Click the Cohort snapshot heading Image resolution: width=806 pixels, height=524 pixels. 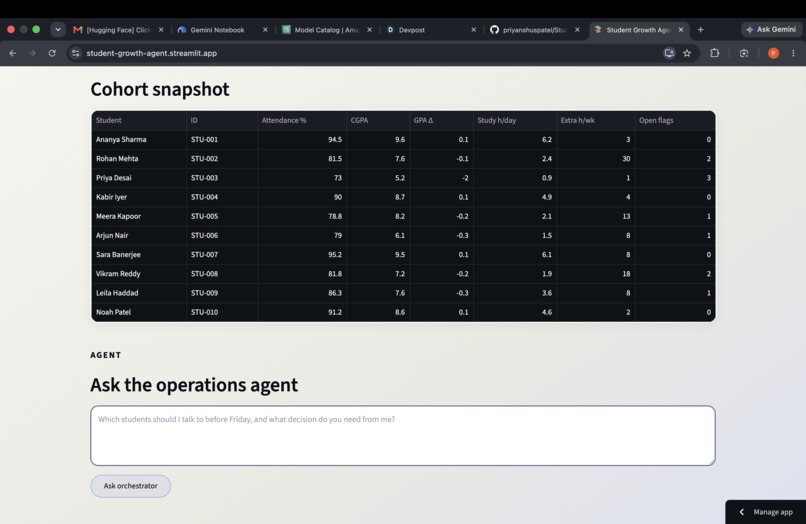point(160,89)
